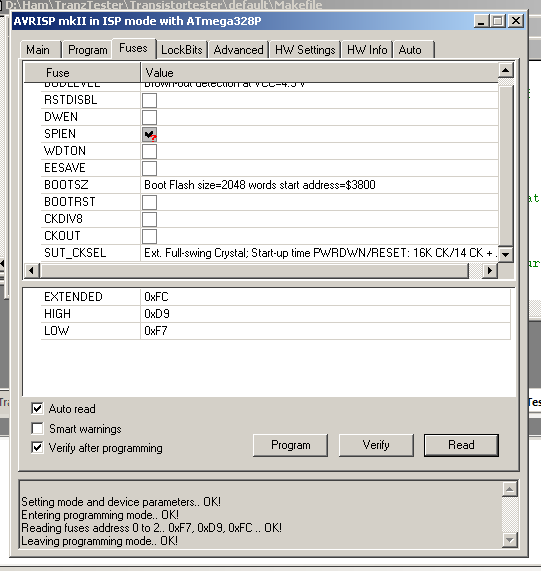This screenshot has height=571, width=541.
Task: Click the 'Entering programming mode.. OK!' log line
Action: click(100, 515)
